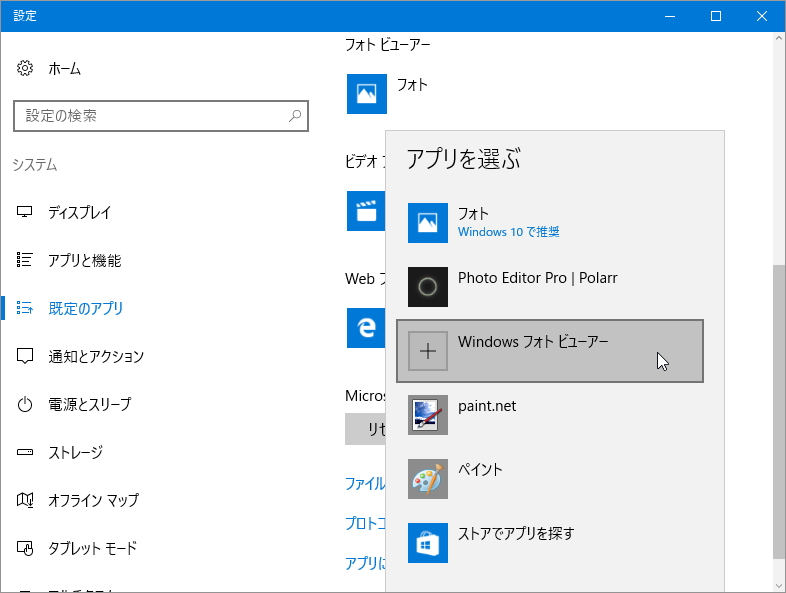Choose Photo Editor Pro | Polarr app
Screen dimensions: 786x593
coord(550,287)
